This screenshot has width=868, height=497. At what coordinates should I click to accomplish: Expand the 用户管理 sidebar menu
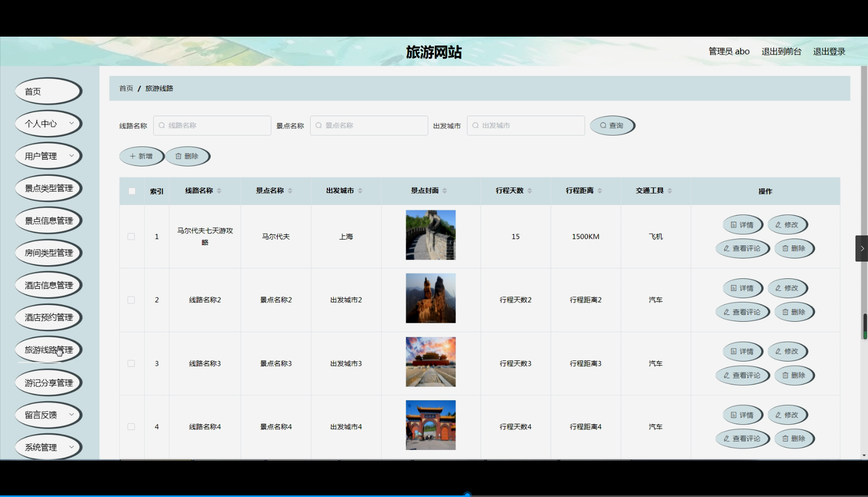[48, 156]
